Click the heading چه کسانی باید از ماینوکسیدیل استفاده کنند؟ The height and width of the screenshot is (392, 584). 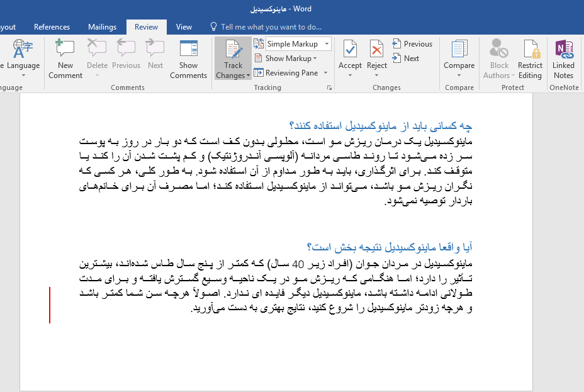pos(381,126)
